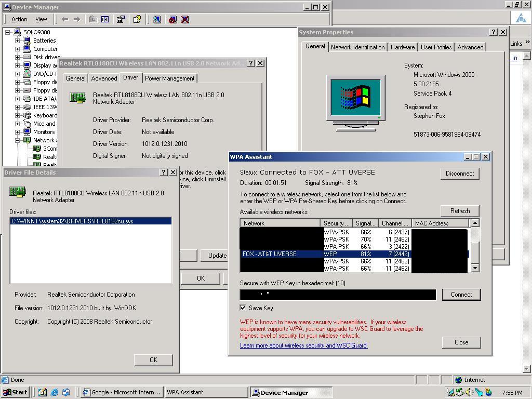Click the 3Com network adapter icon
Viewport: 532px width, 399px height.
(37, 149)
